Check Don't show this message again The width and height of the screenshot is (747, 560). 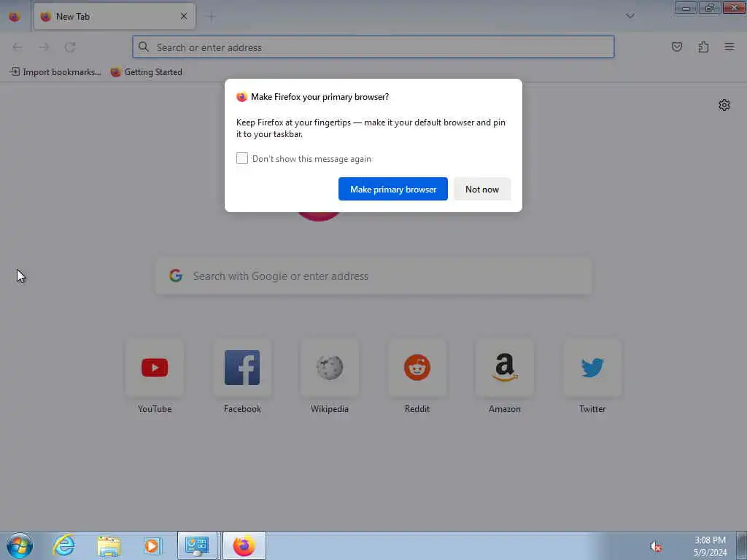242,158
